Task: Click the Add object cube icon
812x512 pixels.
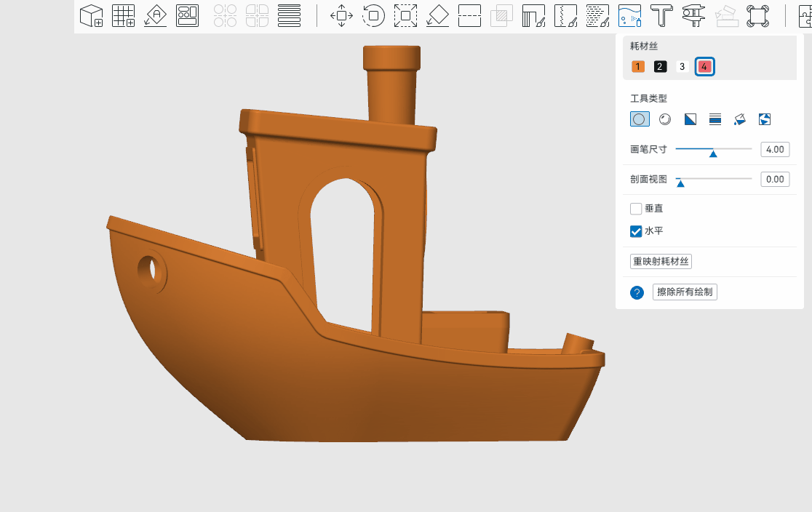Action: tap(91, 15)
